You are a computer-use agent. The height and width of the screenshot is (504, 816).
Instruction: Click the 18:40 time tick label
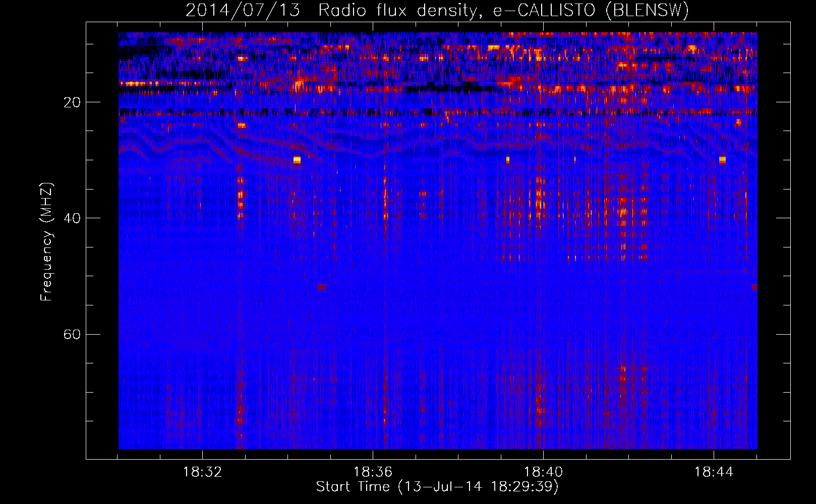(x=543, y=472)
